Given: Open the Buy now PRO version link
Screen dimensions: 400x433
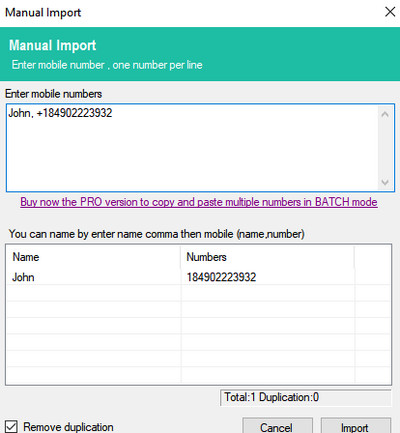Looking at the screenshot, I should click(x=199, y=202).
